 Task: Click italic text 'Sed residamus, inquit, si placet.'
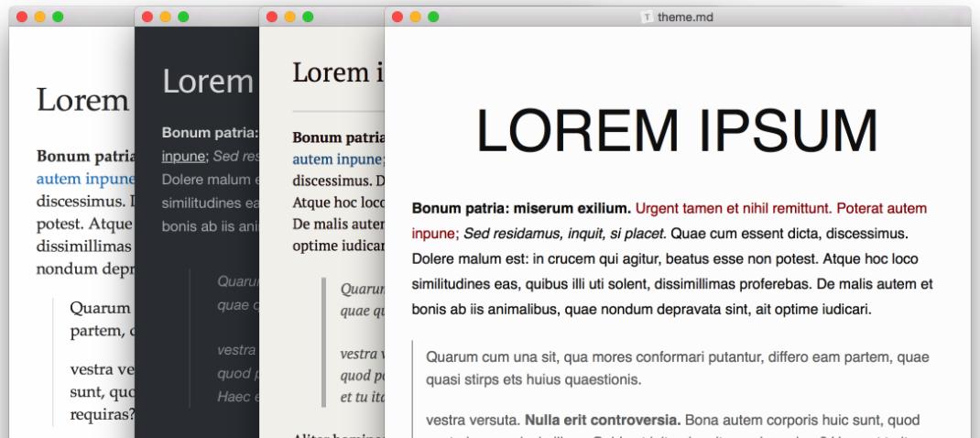click(x=565, y=234)
